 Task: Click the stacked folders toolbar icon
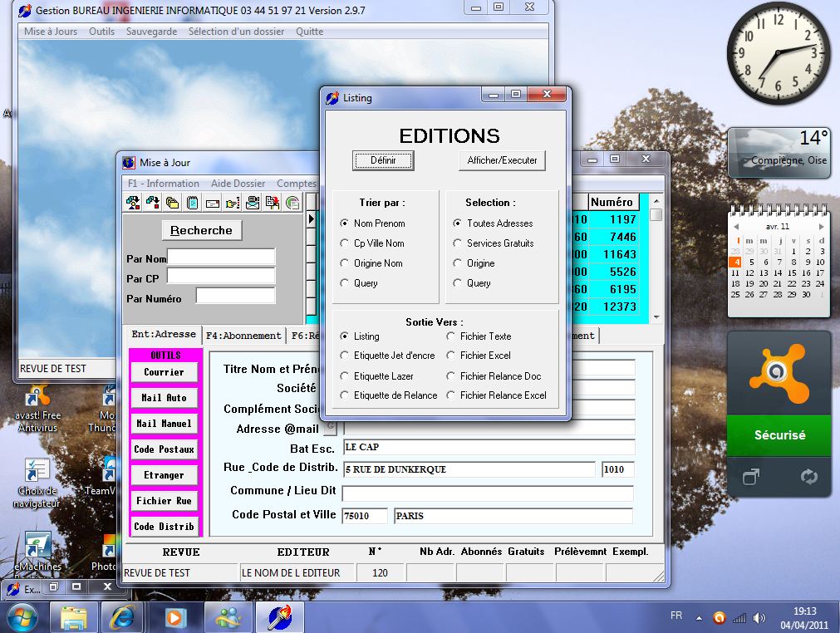(173, 203)
